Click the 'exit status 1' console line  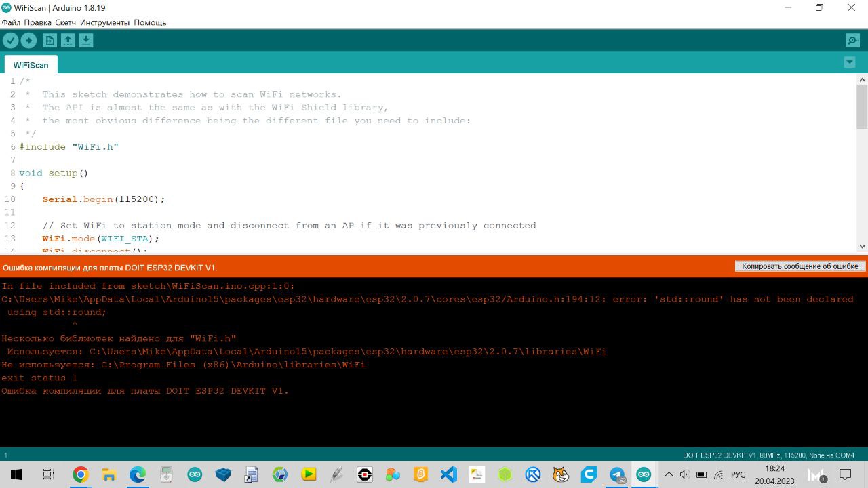(x=39, y=378)
